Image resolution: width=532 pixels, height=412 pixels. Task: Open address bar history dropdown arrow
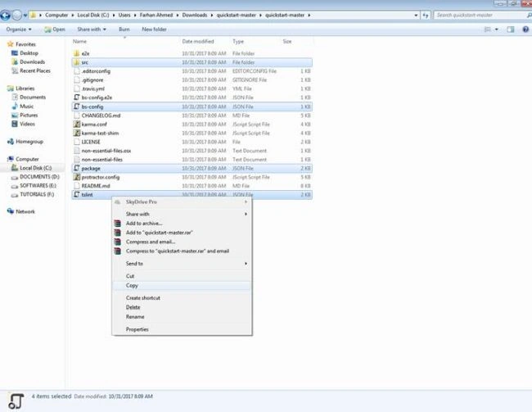[416, 16]
